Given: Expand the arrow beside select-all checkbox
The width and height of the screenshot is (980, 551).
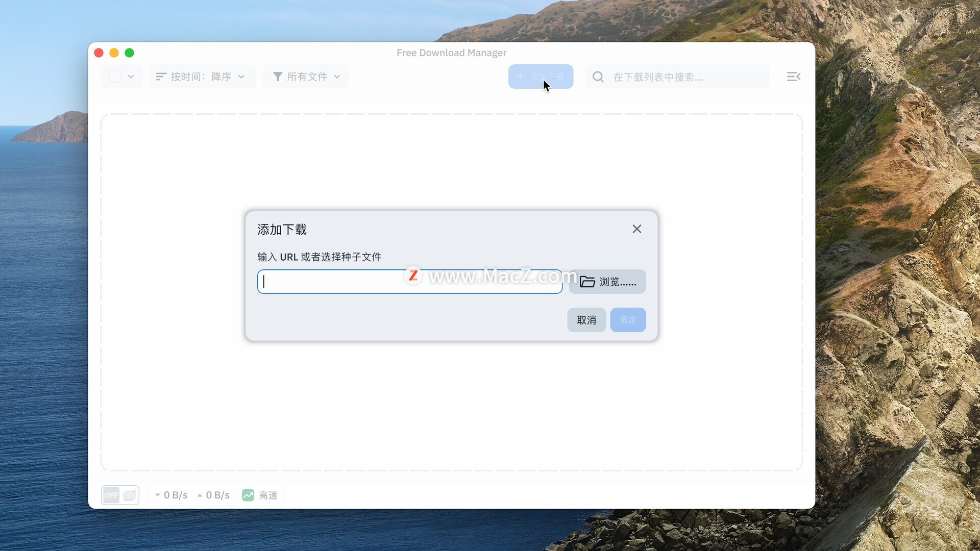Looking at the screenshot, I should 131,77.
